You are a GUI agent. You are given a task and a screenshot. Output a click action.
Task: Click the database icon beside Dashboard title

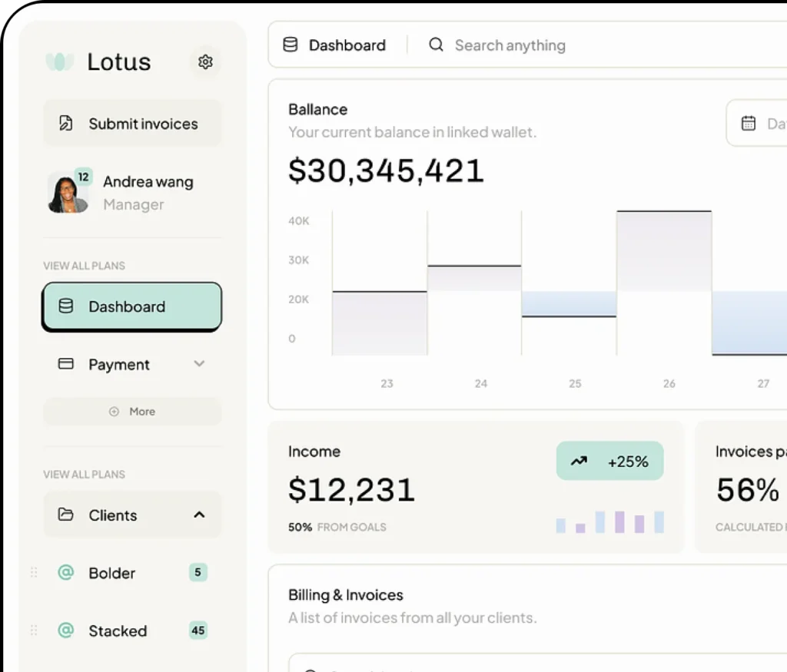[x=291, y=45]
